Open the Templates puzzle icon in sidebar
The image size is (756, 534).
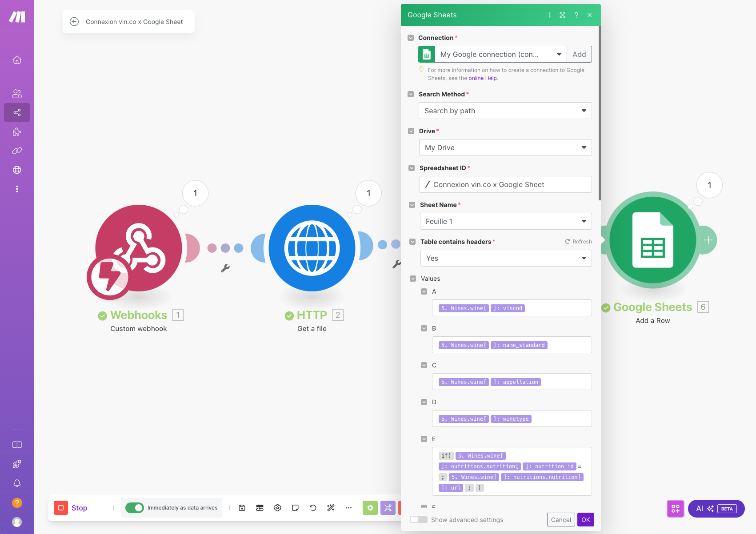17,132
